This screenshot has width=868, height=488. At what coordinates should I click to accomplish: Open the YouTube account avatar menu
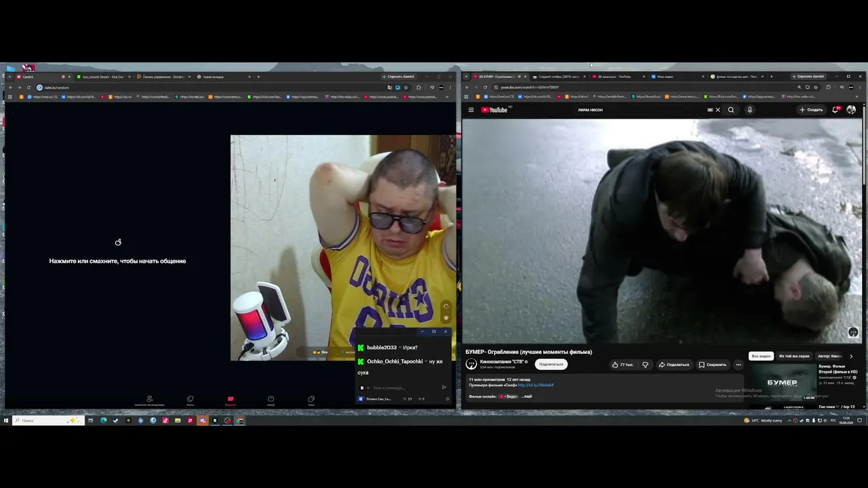click(851, 110)
